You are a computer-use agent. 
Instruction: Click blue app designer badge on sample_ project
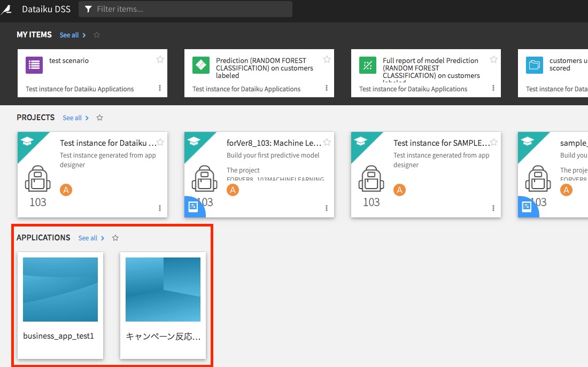[527, 207]
